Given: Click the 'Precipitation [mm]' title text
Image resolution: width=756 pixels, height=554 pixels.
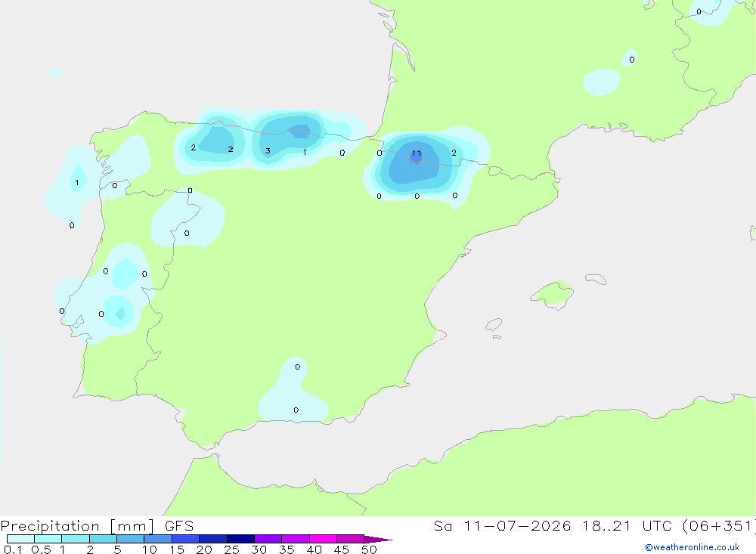Looking at the screenshot, I should pos(77,526).
